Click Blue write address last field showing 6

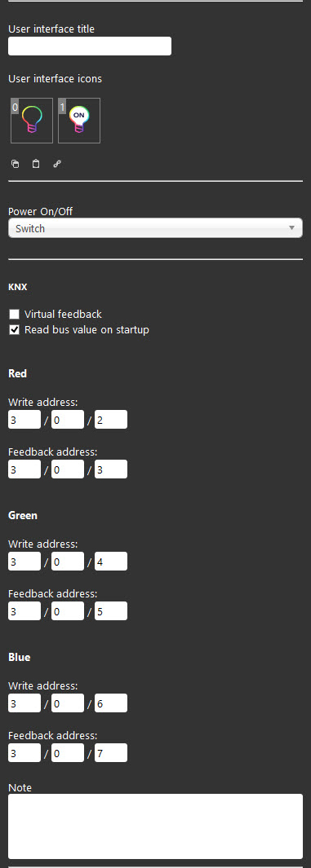point(111,703)
